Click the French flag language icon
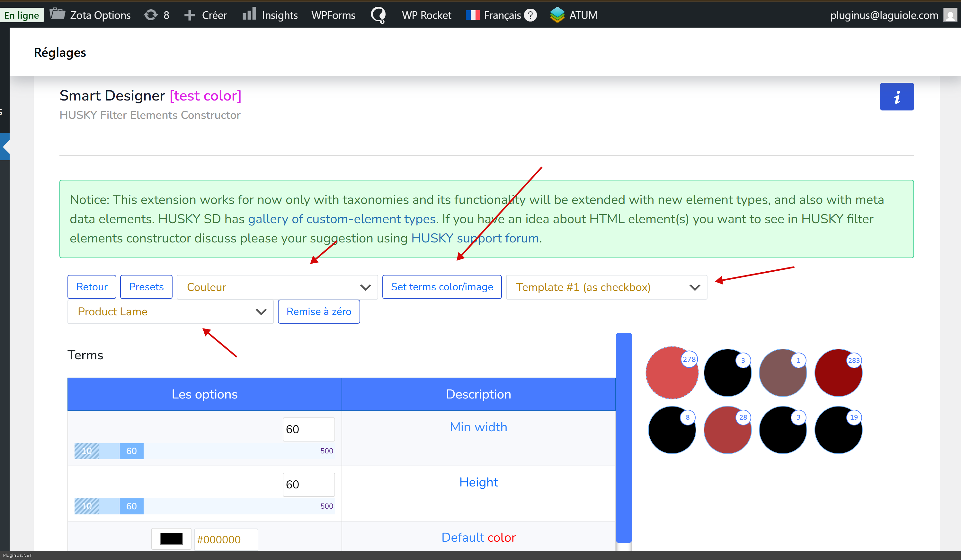 tap(473, 15)
